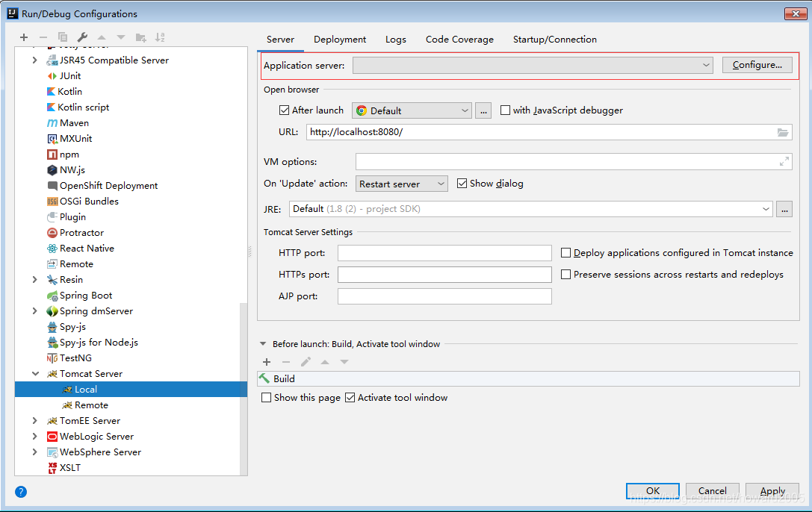
Task: Open the Startup/Connection tab
Action: tap(554, 40)
